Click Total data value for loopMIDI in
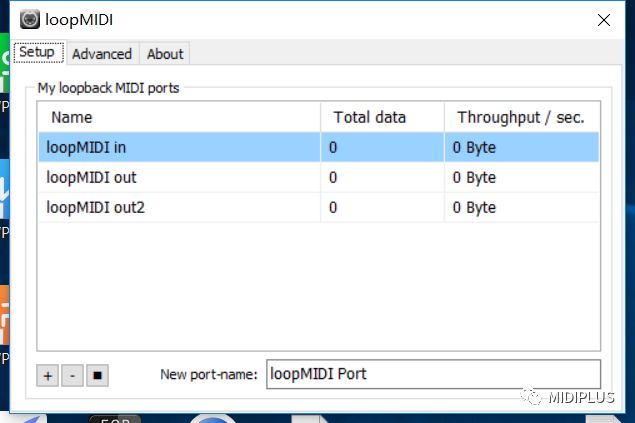This screenshot has width=635, height=423. pyautogui.click(x=333, y=147)
